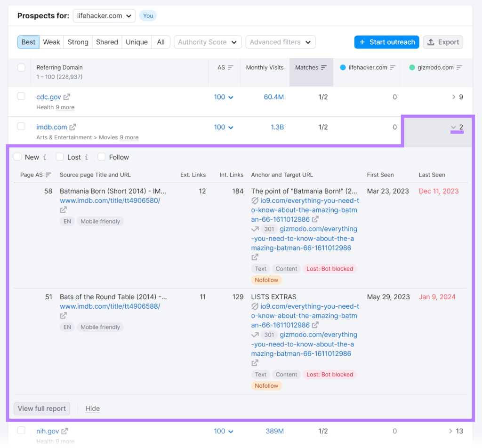Expand nih.gov AS 100 dropdown
Viewport: 482px width, 448px height.
[x=224, y=432]
